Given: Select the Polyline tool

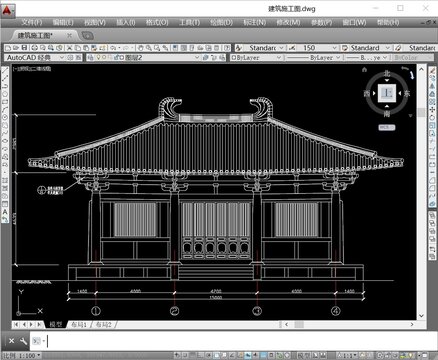Looking at the screenshot, I should [5, 86].
